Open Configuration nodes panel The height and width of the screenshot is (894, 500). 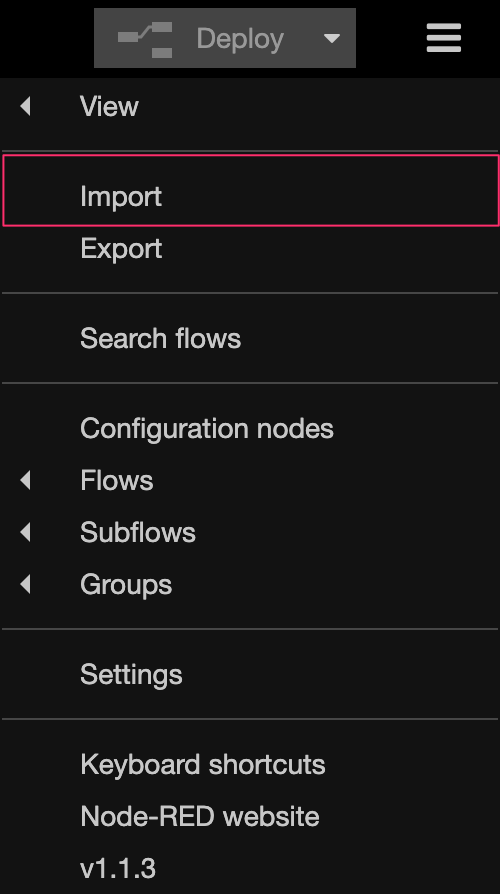click(x=250, y=428)
